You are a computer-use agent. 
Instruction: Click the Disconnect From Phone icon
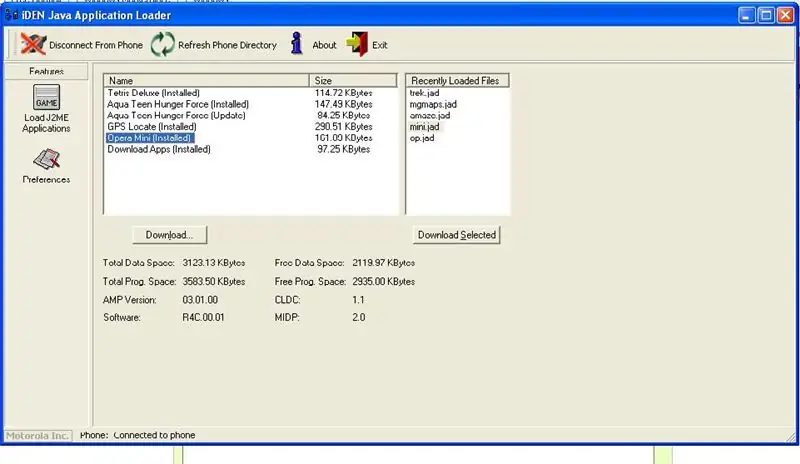coord(33,44)
